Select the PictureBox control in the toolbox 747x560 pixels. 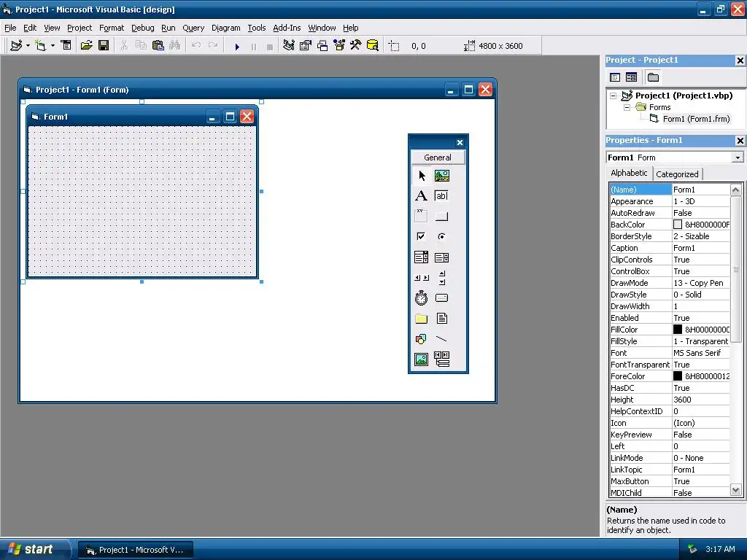441,176
